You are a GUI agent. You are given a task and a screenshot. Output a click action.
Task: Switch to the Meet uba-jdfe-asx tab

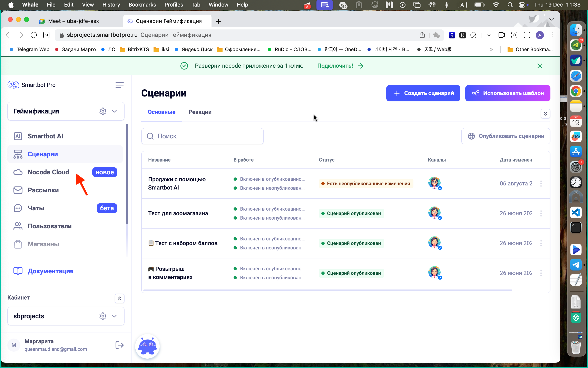tap(73, 21)
